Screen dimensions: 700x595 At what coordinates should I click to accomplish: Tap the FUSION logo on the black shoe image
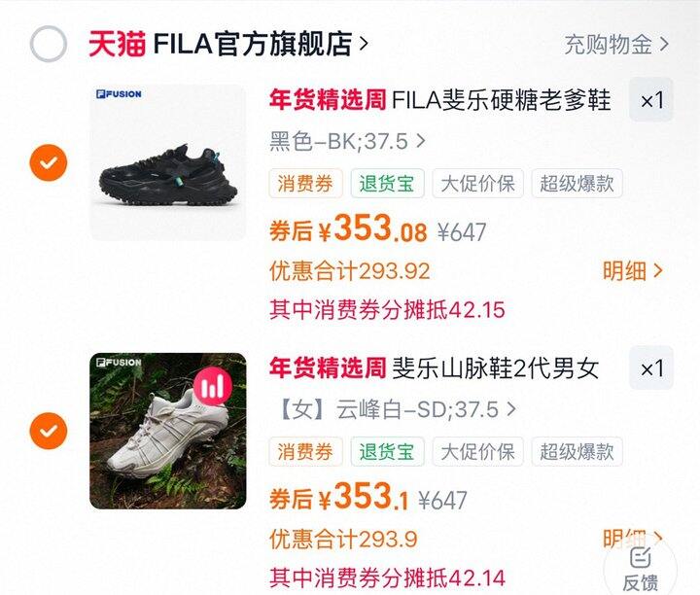(119, 94)
